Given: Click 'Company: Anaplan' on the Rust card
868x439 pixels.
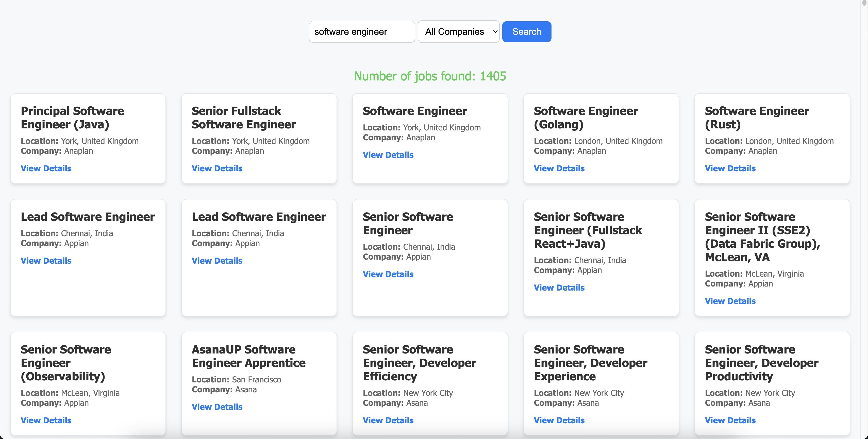Looking at the screenshot, I should click(x=741, y=151).
